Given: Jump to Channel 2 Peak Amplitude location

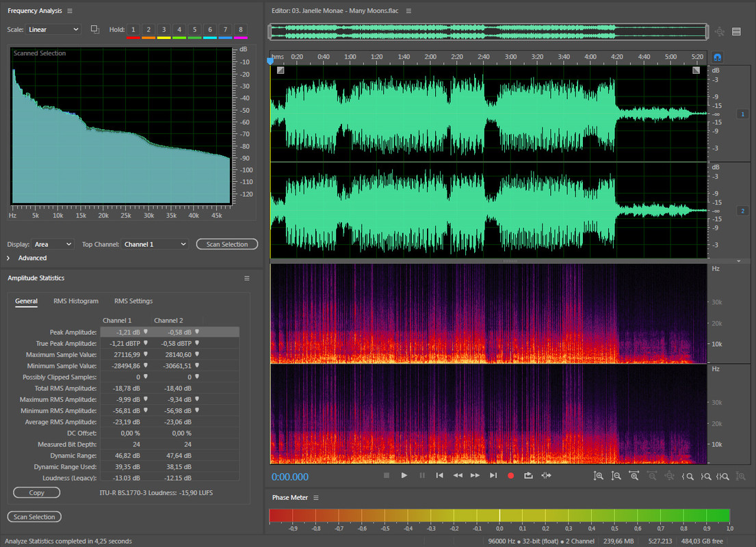Looking at the screenshot, I should 197,332.
